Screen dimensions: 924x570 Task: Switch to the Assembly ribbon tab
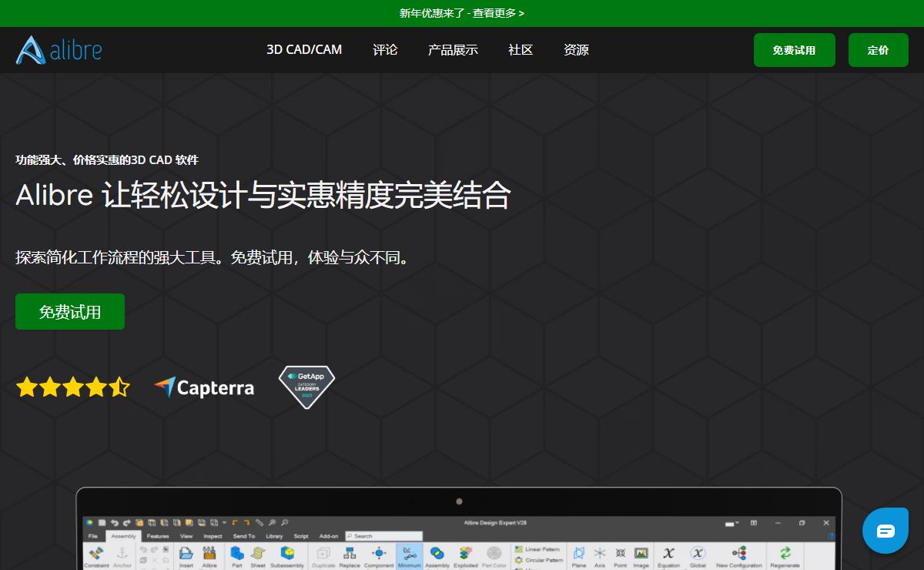[123, 536]
